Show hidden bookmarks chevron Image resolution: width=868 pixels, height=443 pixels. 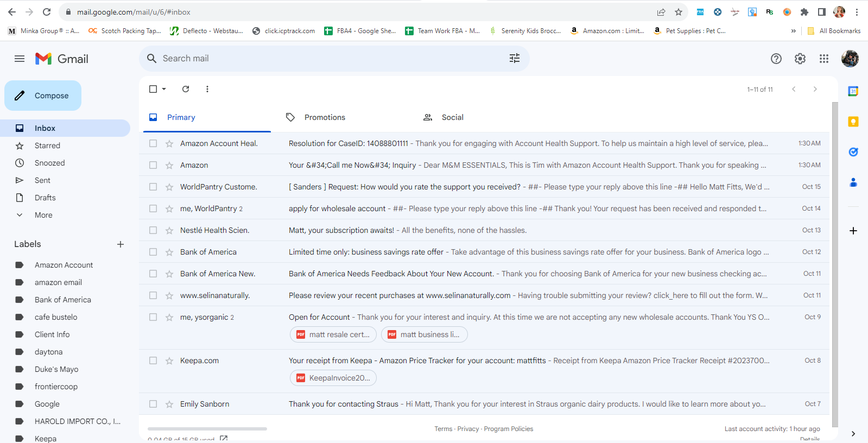[x=794, y=31]
